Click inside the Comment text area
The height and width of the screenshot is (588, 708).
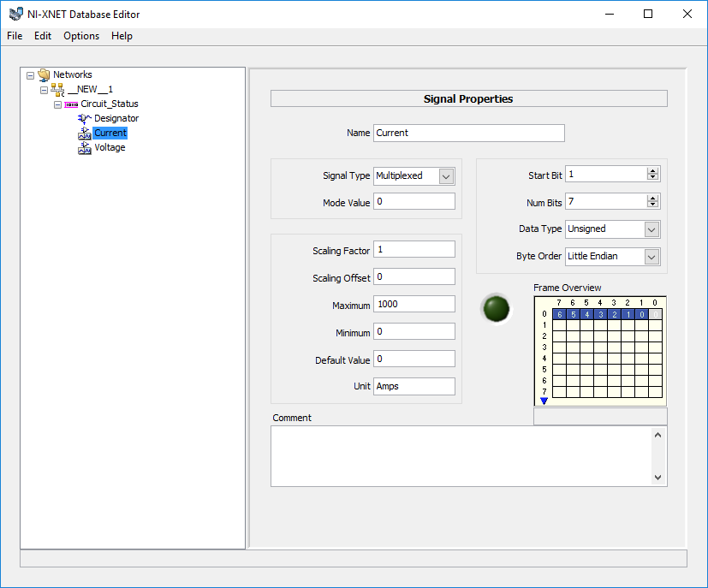pyautogui.click(x=461, y=456)
